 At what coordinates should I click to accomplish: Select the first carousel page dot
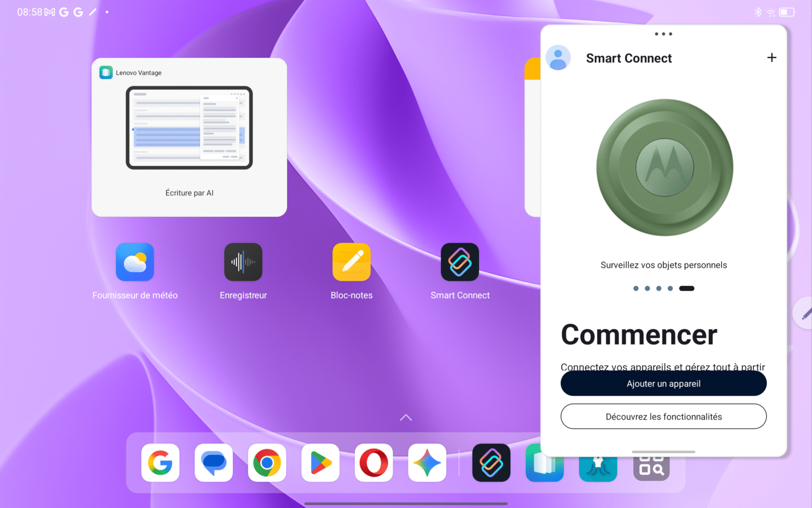pos(636,289)
